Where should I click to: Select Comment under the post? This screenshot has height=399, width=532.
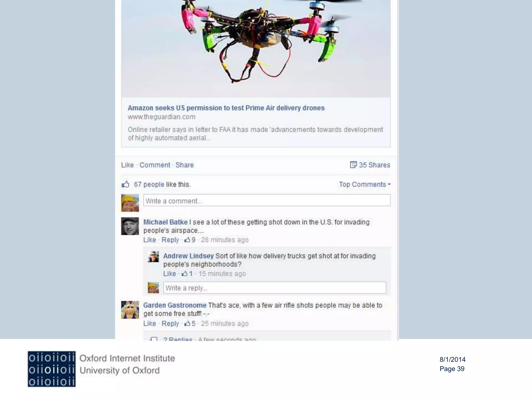click(155, 165)
